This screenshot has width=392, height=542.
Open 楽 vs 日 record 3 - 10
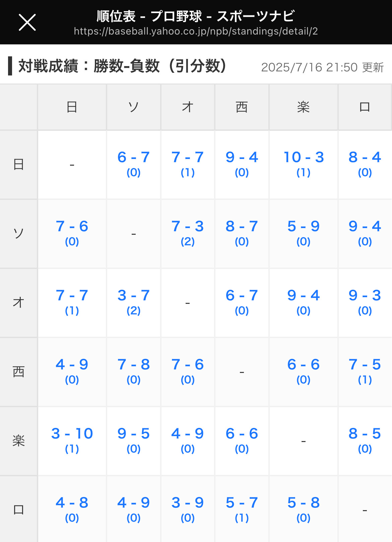coord(72,440)
